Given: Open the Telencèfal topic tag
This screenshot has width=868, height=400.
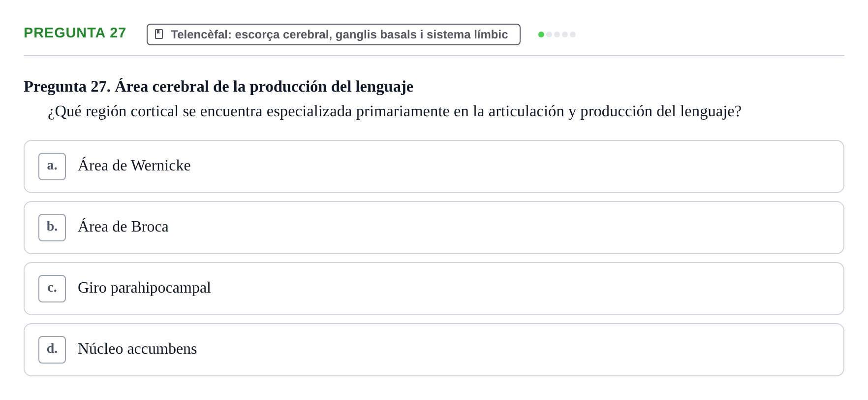Looking at the screenshot, I should [x=334, y=34].
